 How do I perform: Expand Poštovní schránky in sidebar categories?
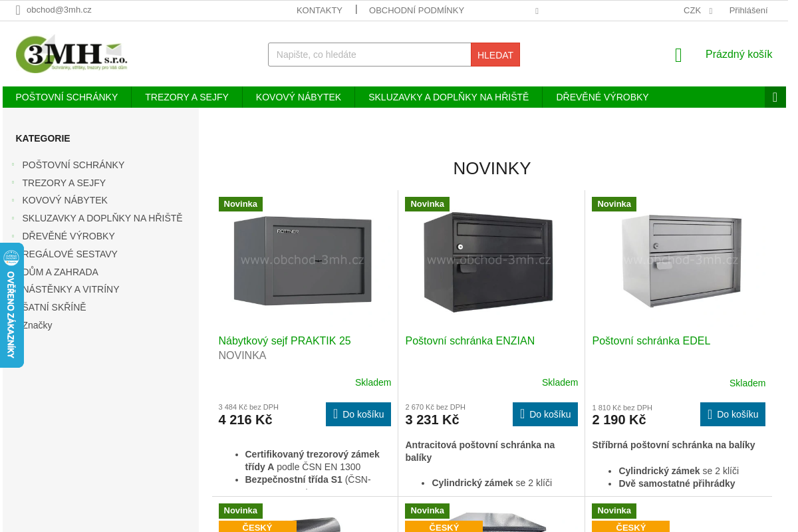[13, 164]
